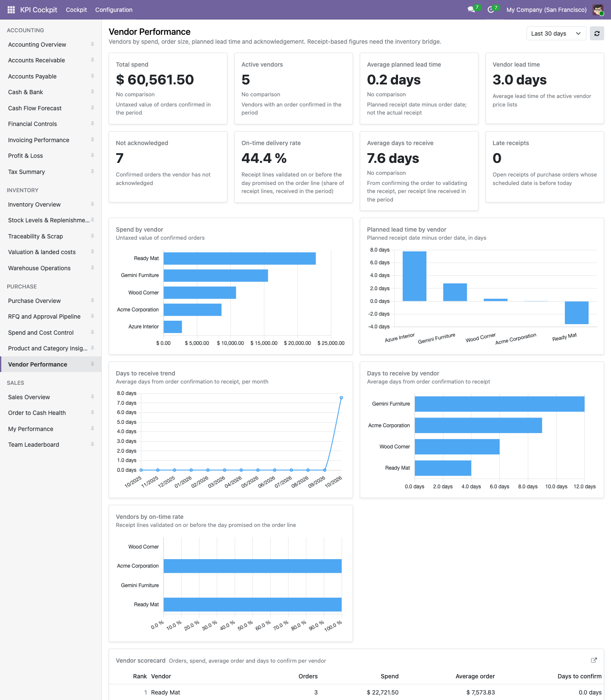Toggle pin for Cash & Bank

[92, 92]
